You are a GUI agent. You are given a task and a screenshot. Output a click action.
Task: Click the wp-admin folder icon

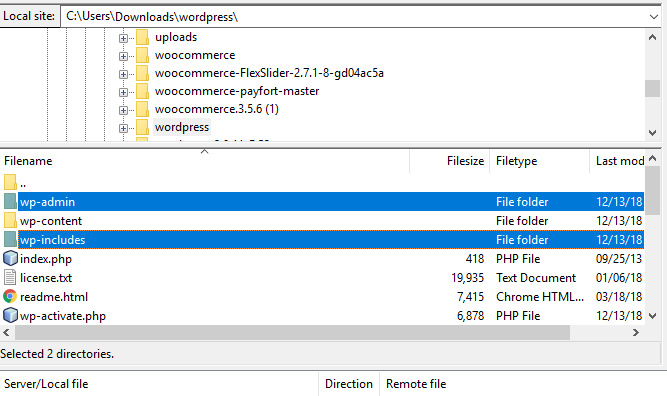(x=10, y=202)
